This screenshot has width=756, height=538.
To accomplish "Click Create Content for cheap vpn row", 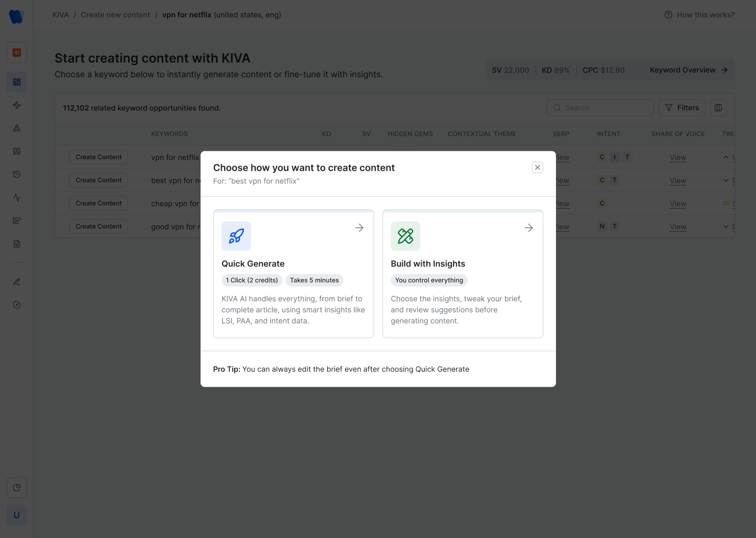I will (99, 203).
